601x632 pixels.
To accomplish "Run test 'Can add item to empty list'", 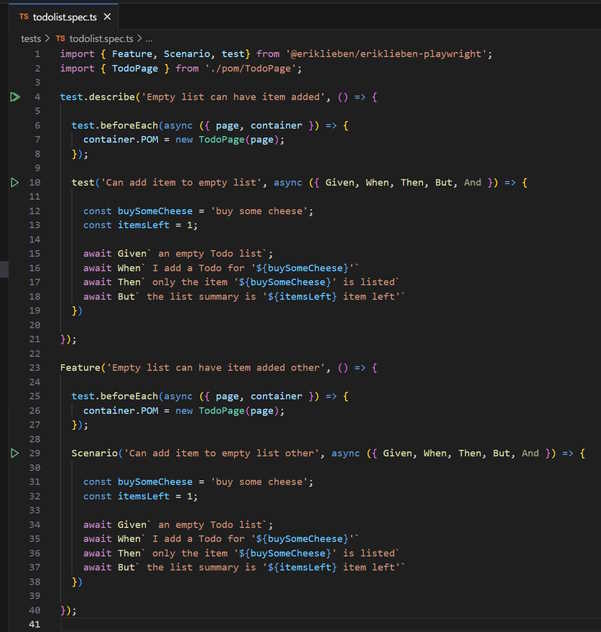I will coord(15,183).
